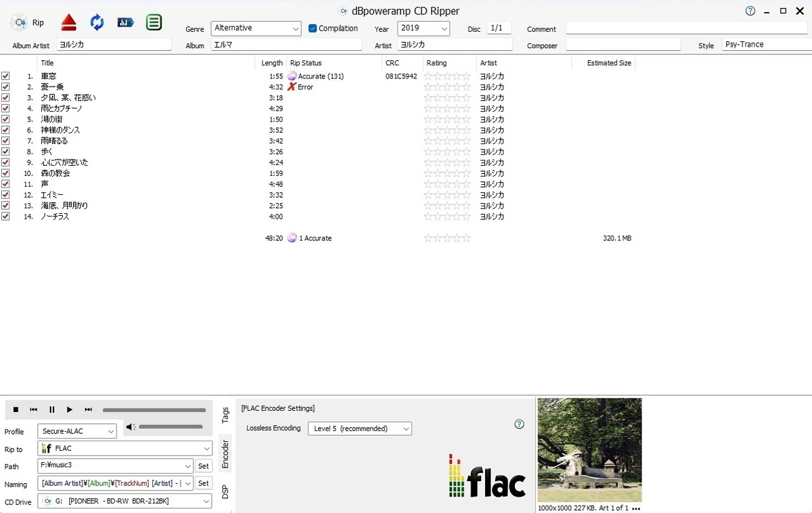Refresh the disc with the blue arrows icon

click(97, 22)
